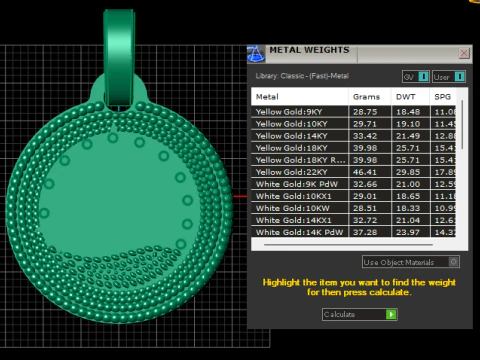480x360 pixels.
Task: Select the Yellow Gold:14KY row
Action: pyautogui.click(x=353, y=136)
